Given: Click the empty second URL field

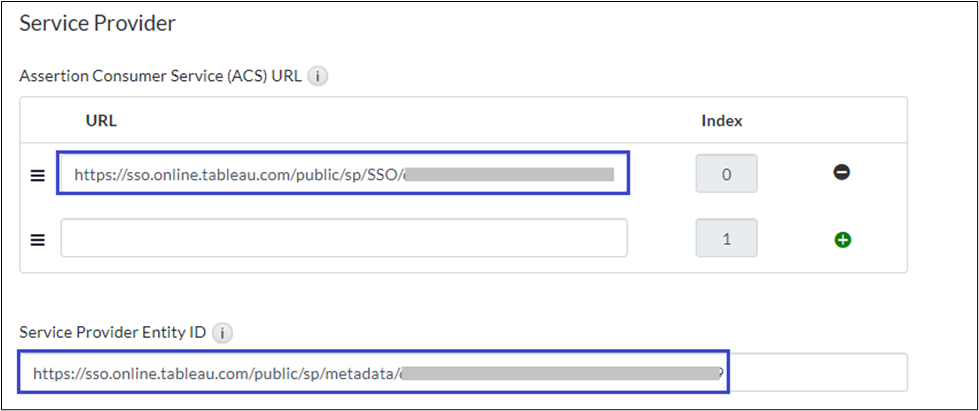Looking at the screenshot, I should [343, 239].
